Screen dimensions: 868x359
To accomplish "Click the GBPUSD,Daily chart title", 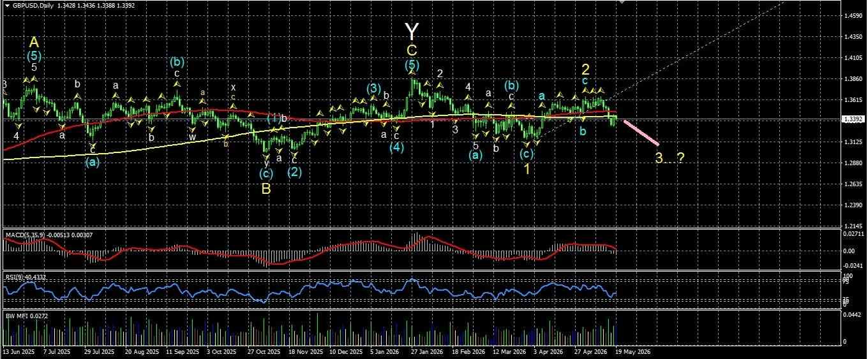I will [x=33, y=5].
